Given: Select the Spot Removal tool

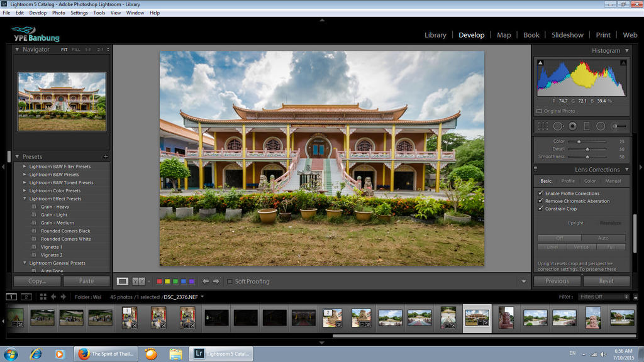Looking at the screenshot, I should 557,126.
